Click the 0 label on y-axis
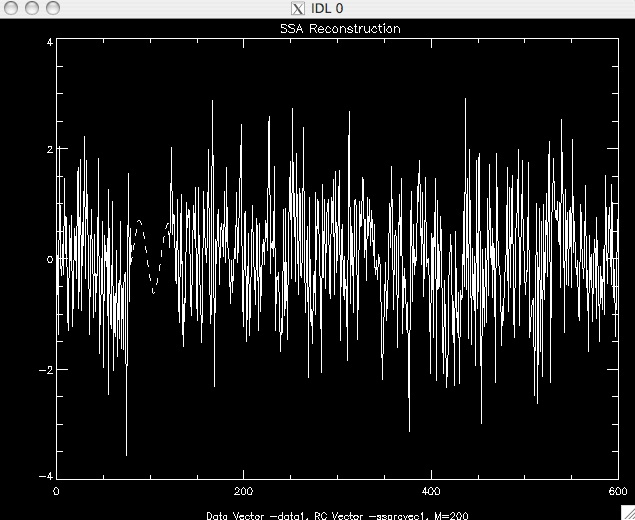Image resolution: width=635 pixels, height=520 pixels. 50,260
